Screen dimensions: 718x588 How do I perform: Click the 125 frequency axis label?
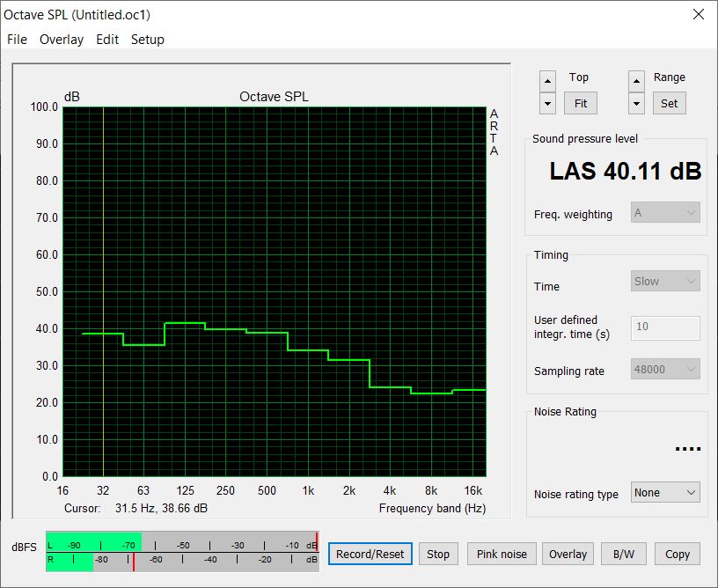185,491
